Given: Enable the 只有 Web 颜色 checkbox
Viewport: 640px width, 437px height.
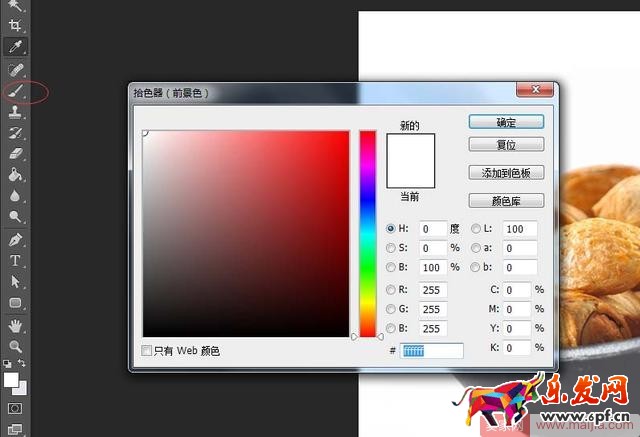Looking at the screenshot, I should (146, 350).
